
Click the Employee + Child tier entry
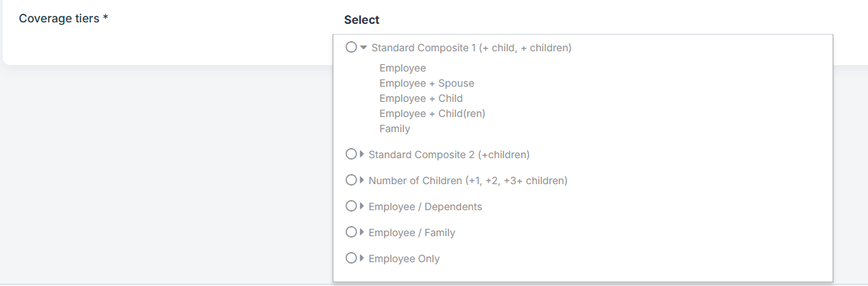421,98
